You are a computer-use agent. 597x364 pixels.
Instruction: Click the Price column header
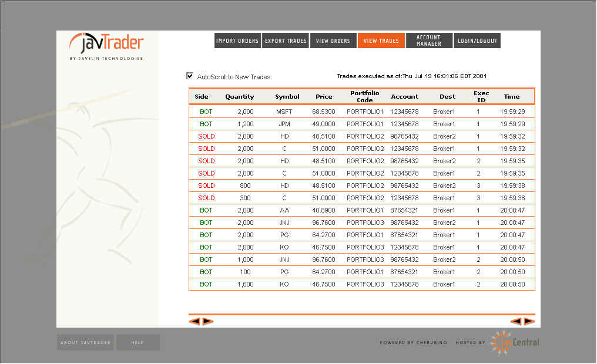(x=324, y=97)
